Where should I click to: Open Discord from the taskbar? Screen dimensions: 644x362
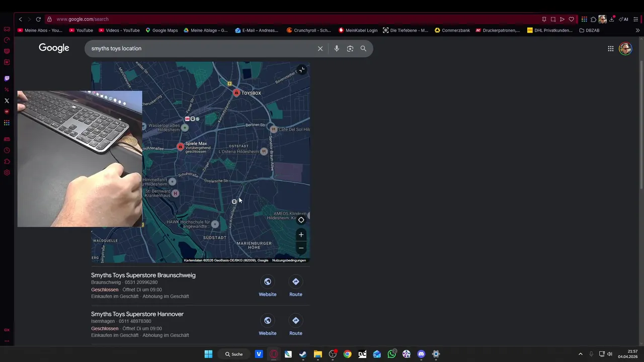pos(421,354)
